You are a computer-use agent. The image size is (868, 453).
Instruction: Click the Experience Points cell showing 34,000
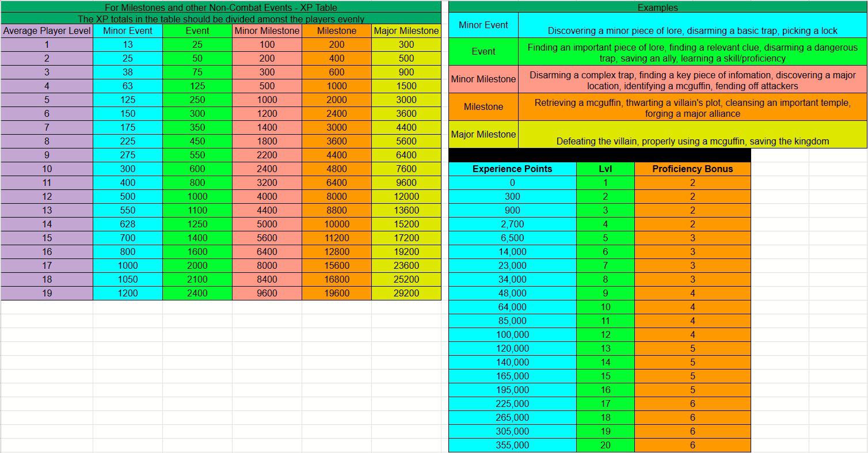512,279
